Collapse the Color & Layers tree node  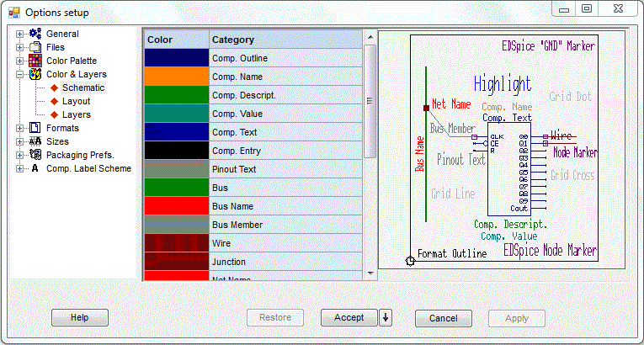pyautogui.click(x=19, y=75)
